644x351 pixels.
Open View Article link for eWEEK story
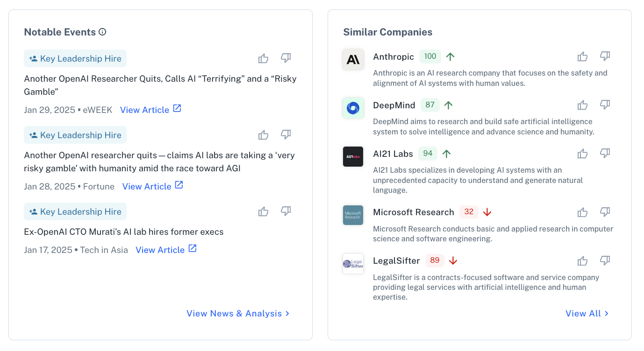tap(150, 110)
